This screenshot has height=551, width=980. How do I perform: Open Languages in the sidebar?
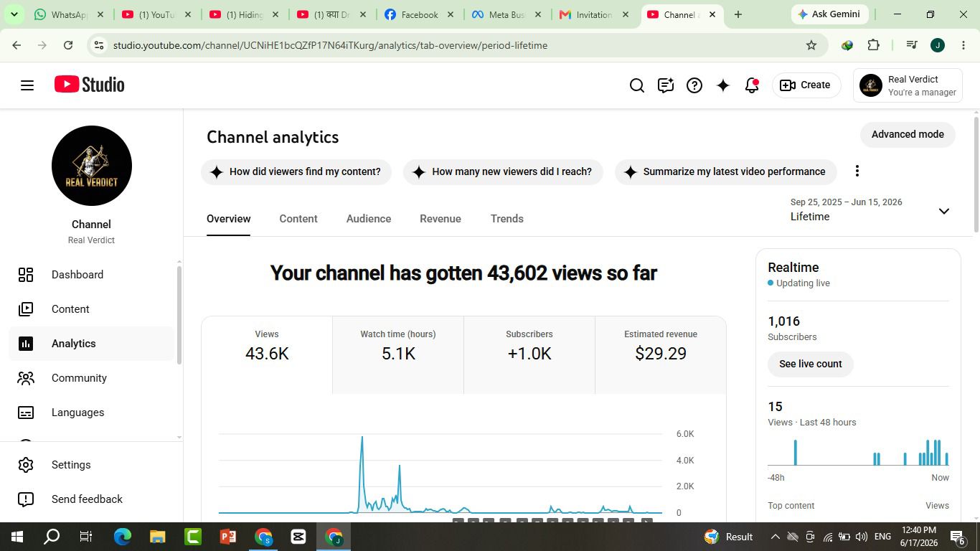pos(92,413)
